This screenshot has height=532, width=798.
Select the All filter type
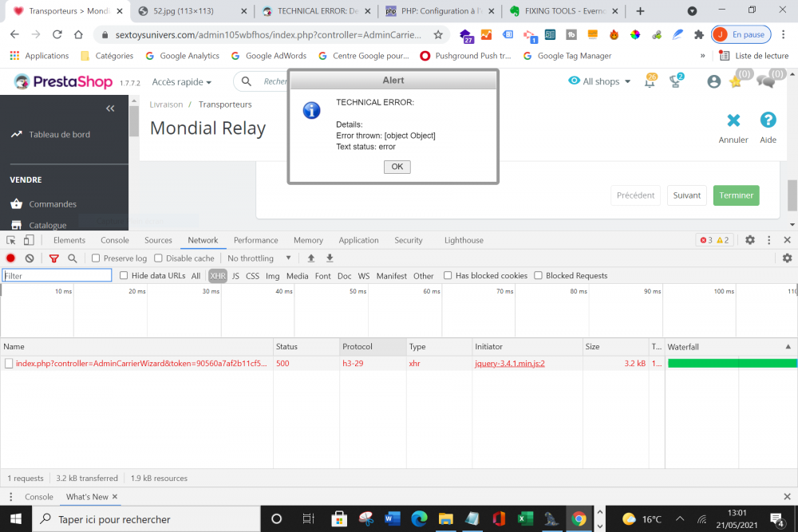[x=196, y=276]
